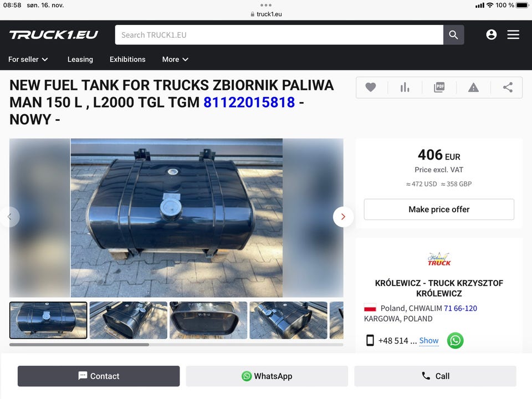Tap the green WhatsApp icon beside phone number
Image resolution: width=532 pixels, height=399 pixels.
(x=455, y=340)
